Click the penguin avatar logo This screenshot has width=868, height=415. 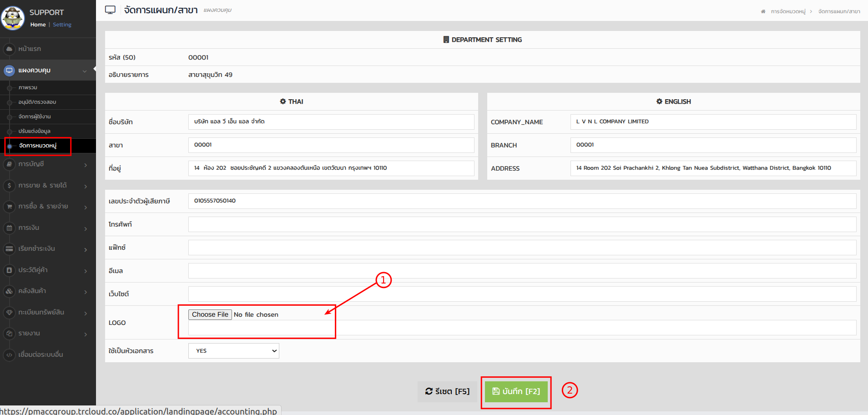tap(13, 18)
